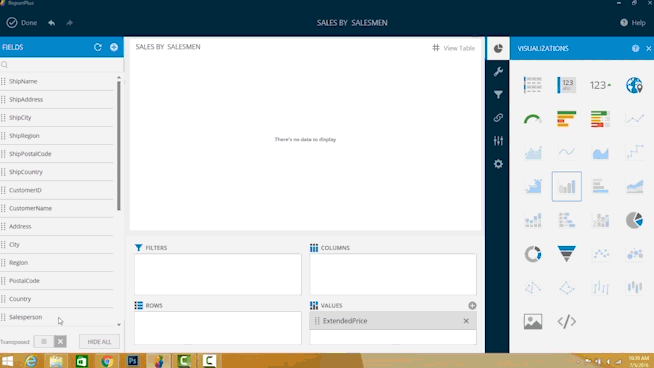Switch to View Table
The image size is (654, 368).
pyautogui.click(x=453, y=48)
